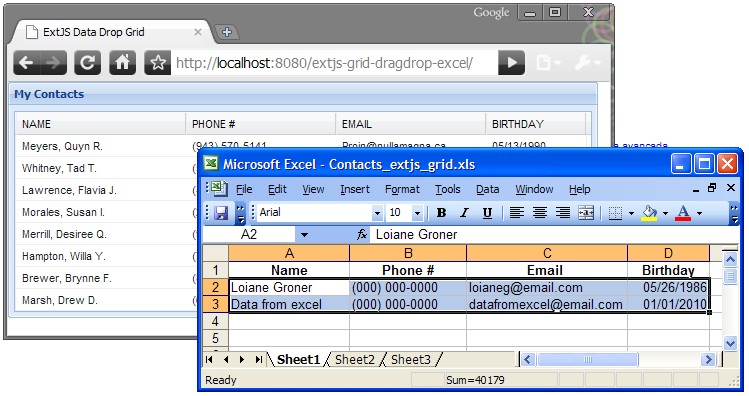Open the Excel View menu
The height and width of the screenshot is (396, 749).
pyautogui.click(x=313, y=189)
